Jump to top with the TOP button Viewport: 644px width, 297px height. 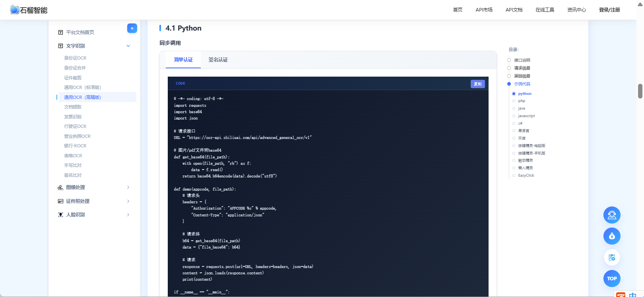pyautogui.click(x=612, y=278)
